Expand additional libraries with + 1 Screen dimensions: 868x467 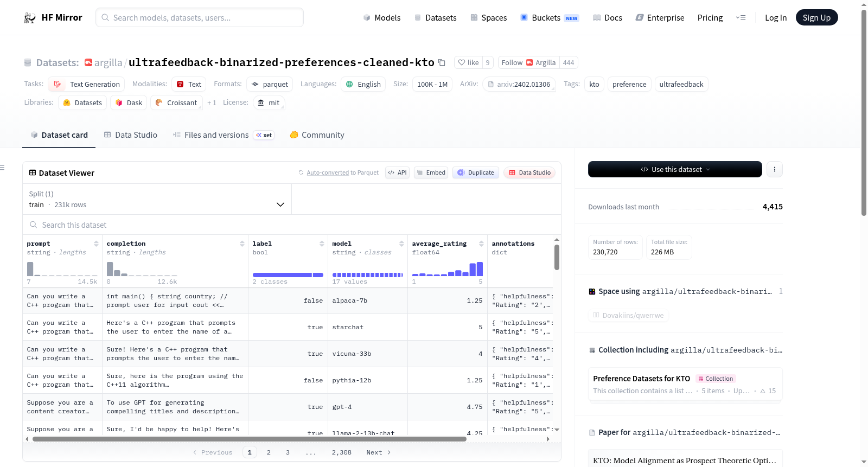tap(212, 103)
